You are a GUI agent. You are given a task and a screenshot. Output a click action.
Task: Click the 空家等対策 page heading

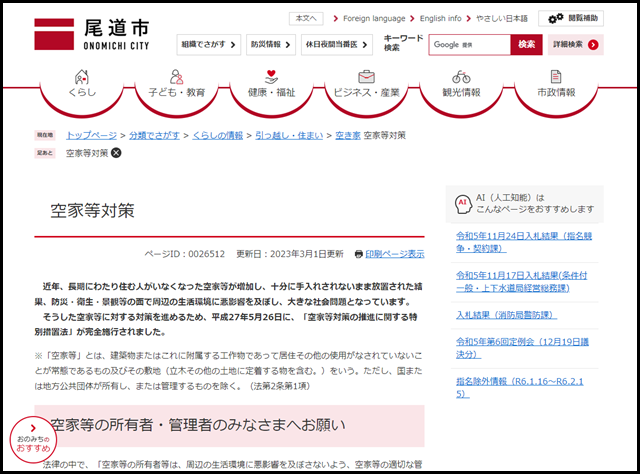(x=92, y=211)
